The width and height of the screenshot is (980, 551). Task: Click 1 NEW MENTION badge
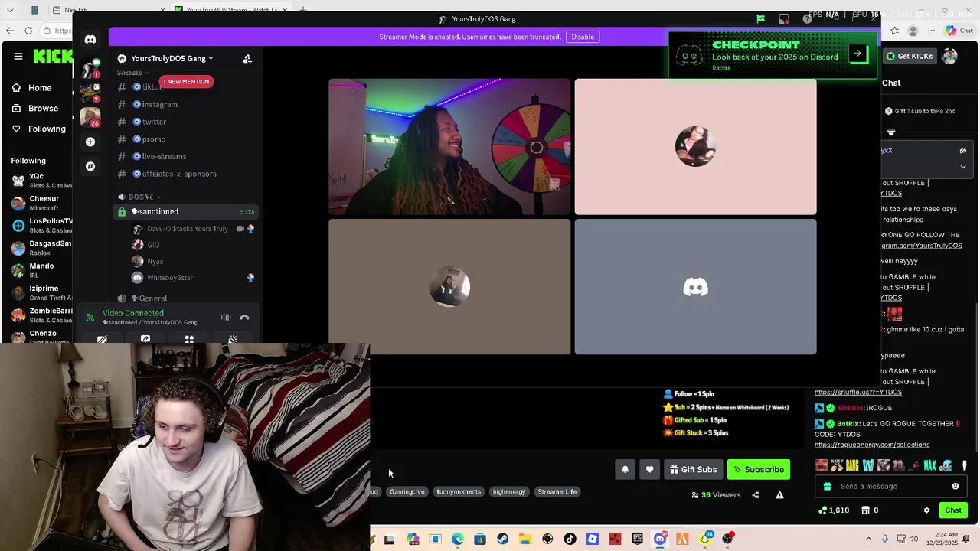tap(185, 81)
